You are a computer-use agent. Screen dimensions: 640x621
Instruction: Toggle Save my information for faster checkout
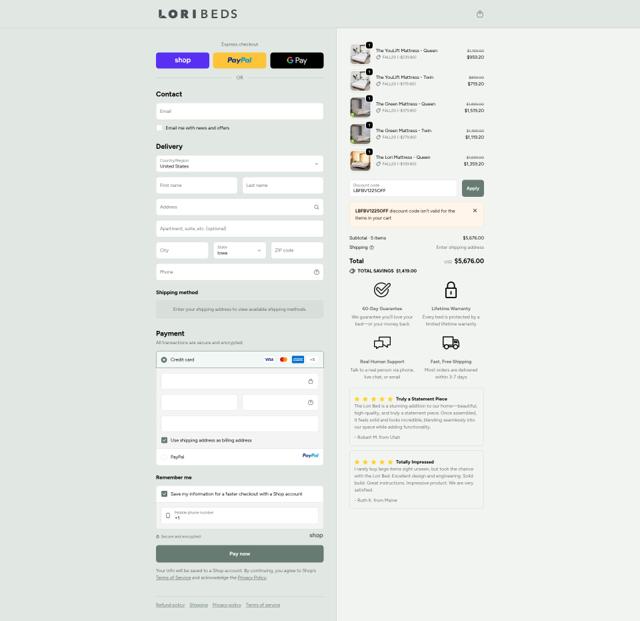164,494
